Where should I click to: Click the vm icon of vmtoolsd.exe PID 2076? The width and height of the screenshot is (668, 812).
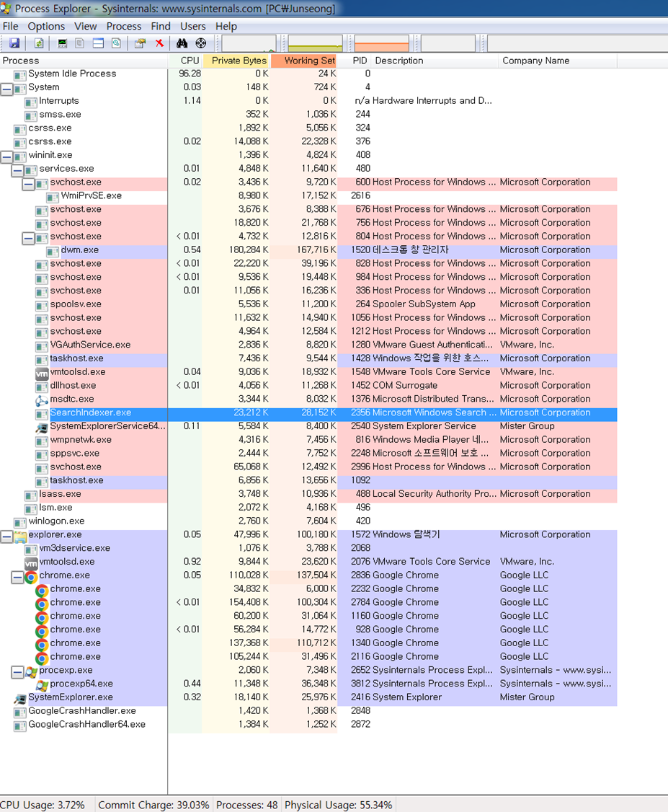tap(31, 562)
